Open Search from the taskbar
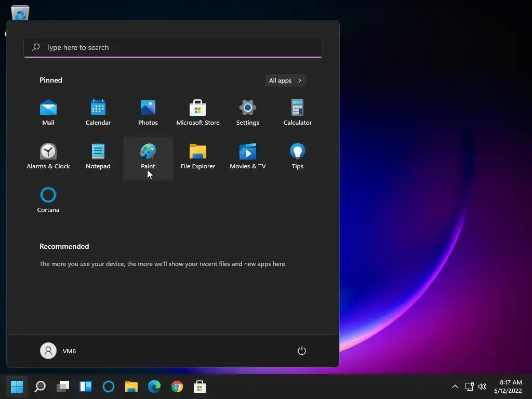 [x=40, y=387]
